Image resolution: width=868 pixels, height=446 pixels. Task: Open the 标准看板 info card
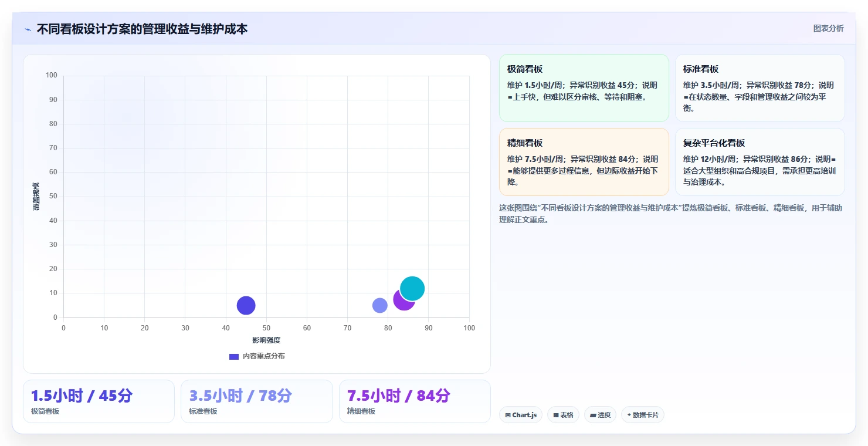759,88
